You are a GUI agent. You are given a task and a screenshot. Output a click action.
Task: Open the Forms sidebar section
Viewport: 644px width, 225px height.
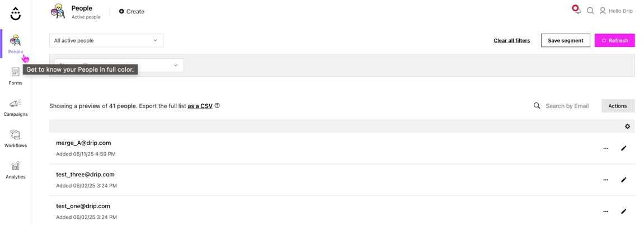pyautogui.click(x=16, y=76)
